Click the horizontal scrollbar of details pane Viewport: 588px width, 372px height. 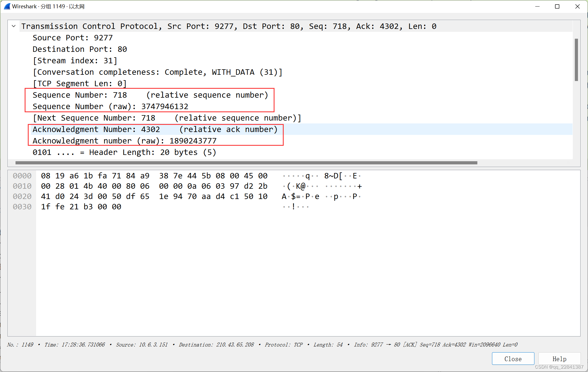246,163
